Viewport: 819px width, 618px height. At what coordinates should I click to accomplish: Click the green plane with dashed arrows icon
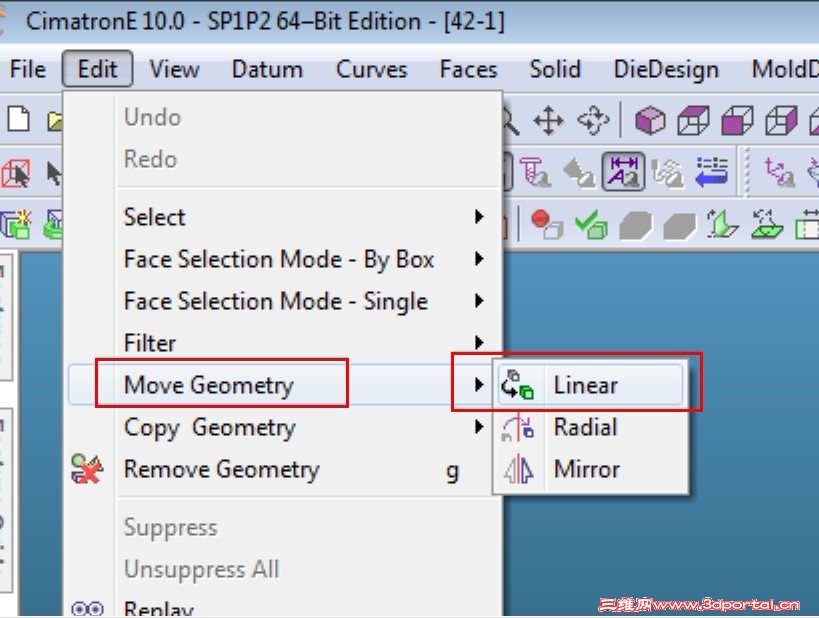pyautogui.click(x=767, y=224)
